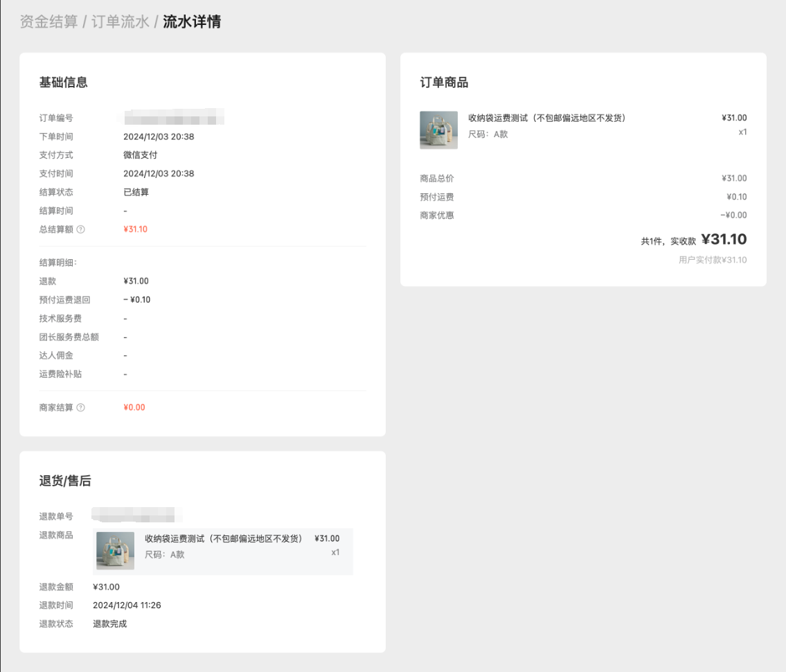This screenshot has width=786, height=672.
Task: Click the bold 实收款 ¥31.10 total
Action: click(x=724, y=240)
